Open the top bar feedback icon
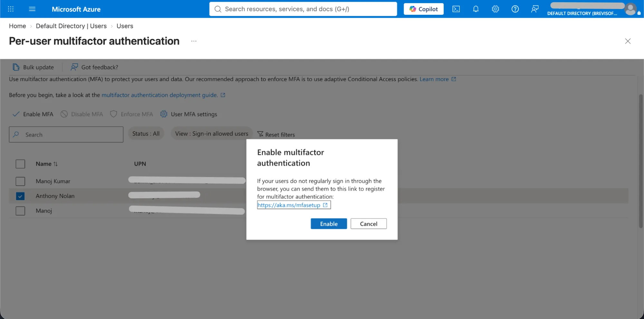Viewport: 644px width, 319px height. tap(534, 9)
